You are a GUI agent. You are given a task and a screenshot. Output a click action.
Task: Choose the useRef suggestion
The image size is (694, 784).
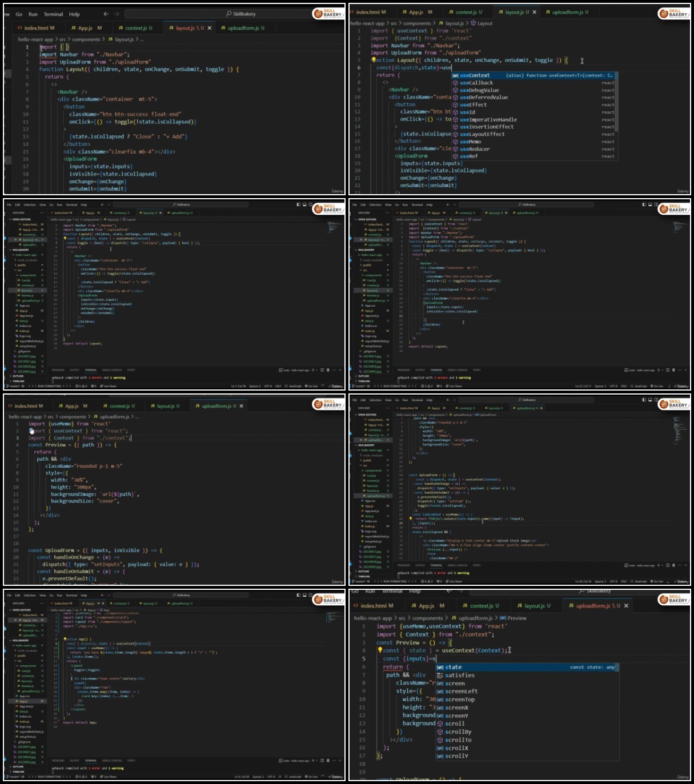pyautogui.click(x=533, y=156)
